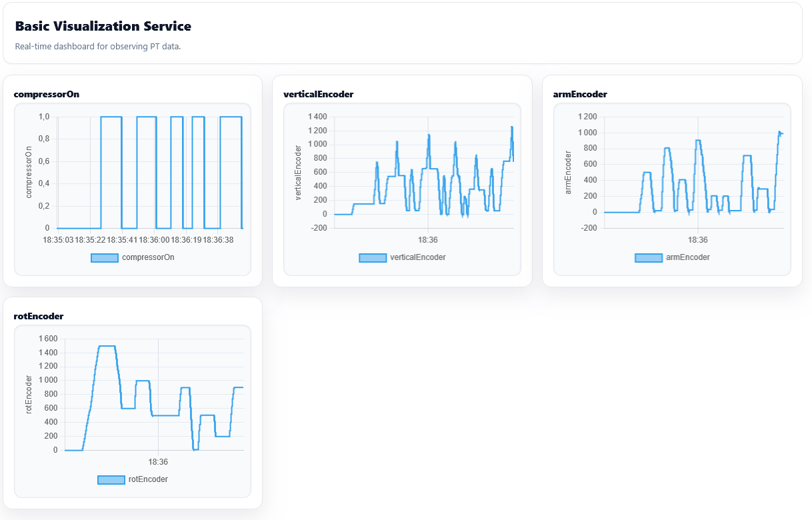Image resolution: width=812 pixels, height=520 pixels.
Task: Click the verticalEncoder legend label text
Action: [418, 257]
